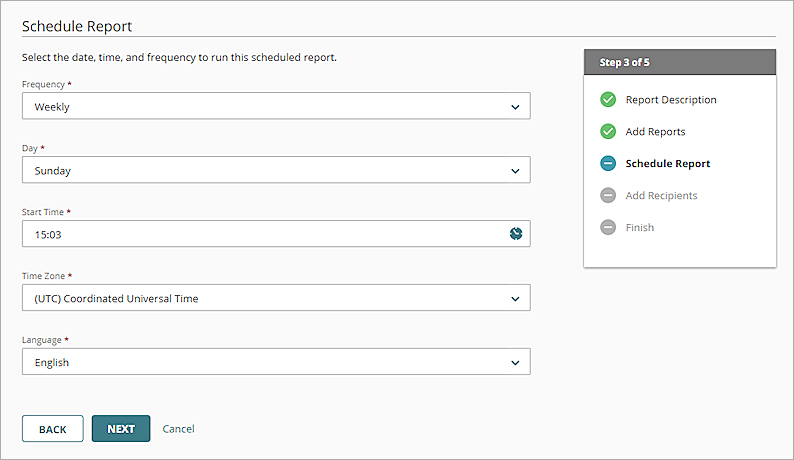Click gray step icon beside Add Recipients
This screenshot has height=460, width=794.
(x=608, y=196)
